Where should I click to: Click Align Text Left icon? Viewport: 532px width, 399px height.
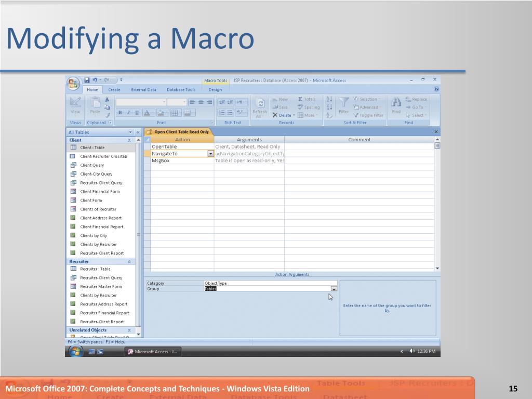(192, 102)
